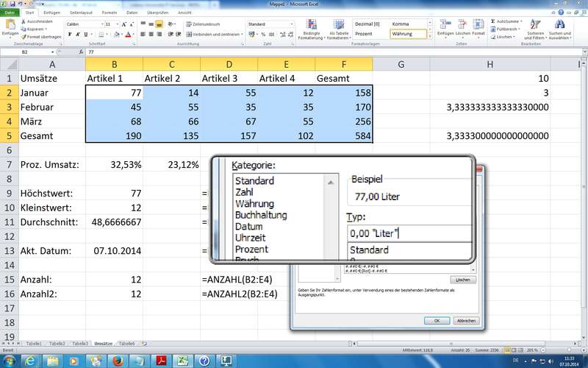
Task: Expand the font size dropdown
Action: [118, 24]
